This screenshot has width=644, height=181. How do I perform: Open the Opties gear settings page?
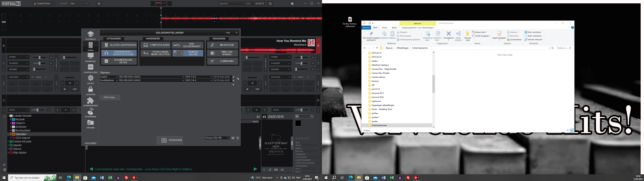pyautogui.click(x=91, y=79)
